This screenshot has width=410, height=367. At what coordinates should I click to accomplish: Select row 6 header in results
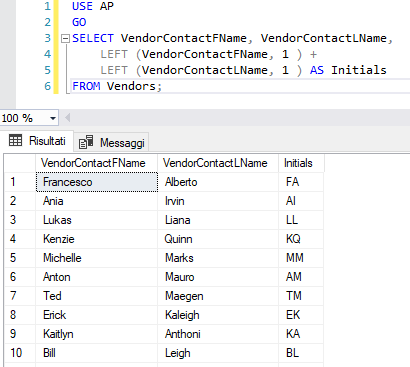tap(20, 277)
